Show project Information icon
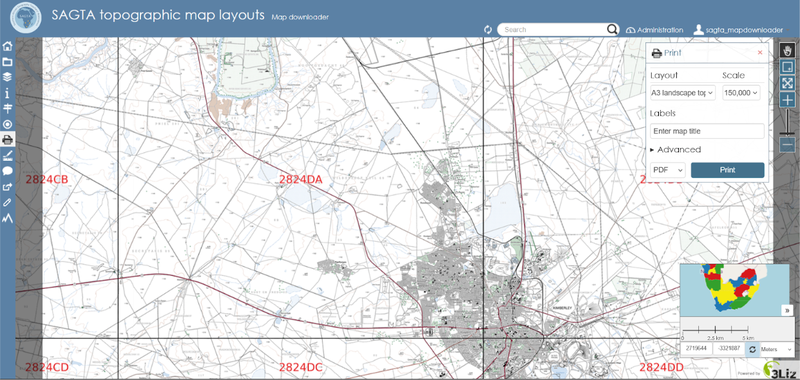 tap(7, 93)
